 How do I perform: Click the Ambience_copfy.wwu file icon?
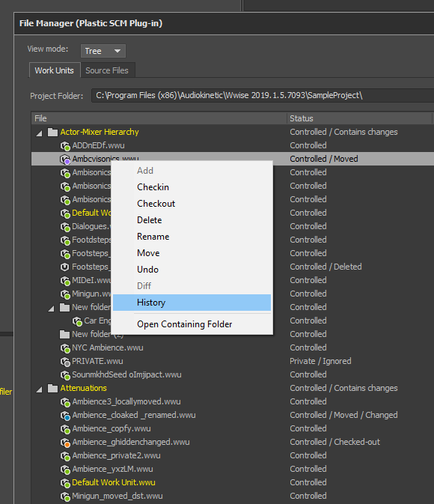(65, 429)
